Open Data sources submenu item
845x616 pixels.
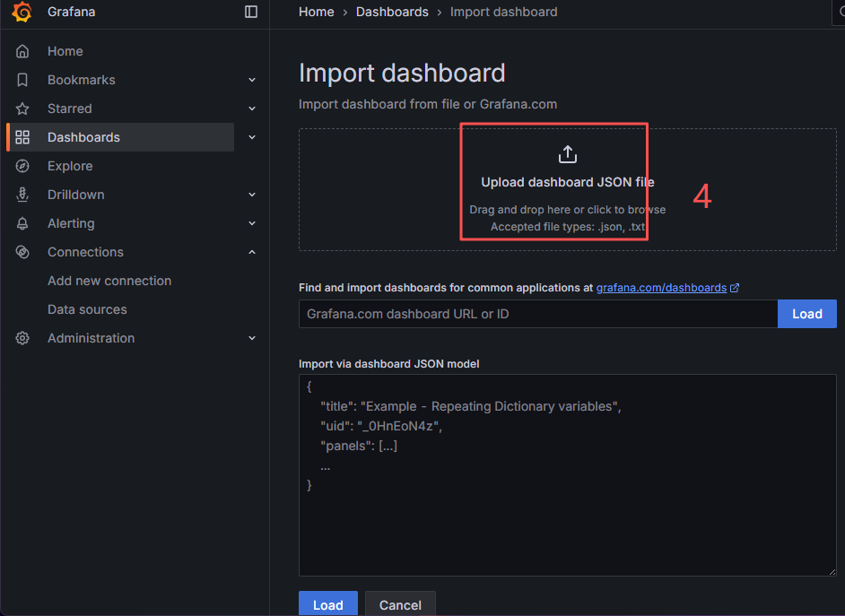pos(87,309)
